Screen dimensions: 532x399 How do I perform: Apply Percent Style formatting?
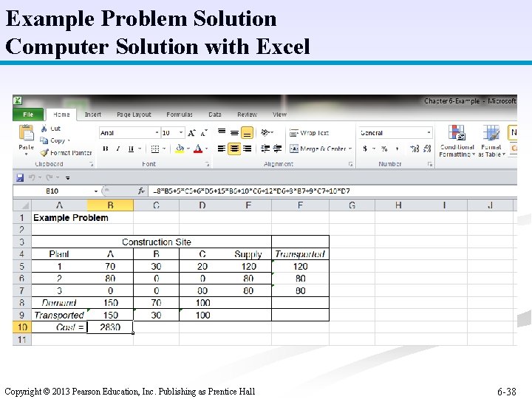(384, 149)
